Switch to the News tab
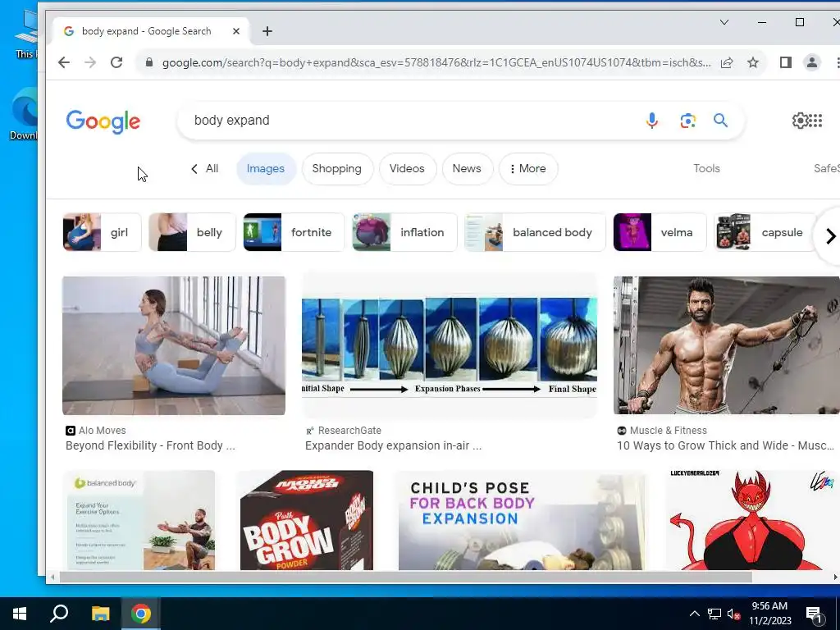 (467, 169)
